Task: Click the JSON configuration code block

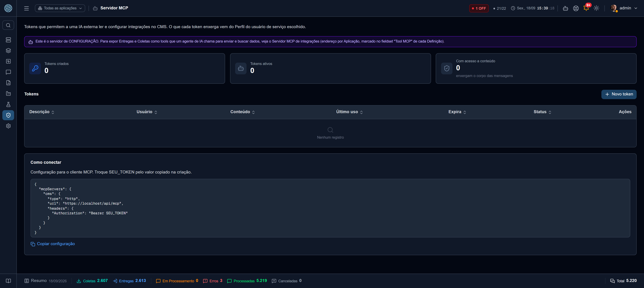Action: [x=330, y=208]
